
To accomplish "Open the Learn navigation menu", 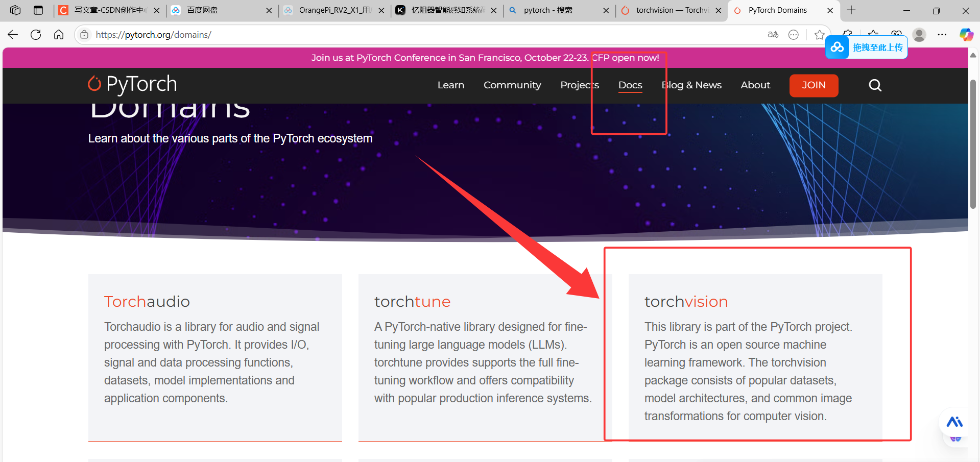I will 451,85.
